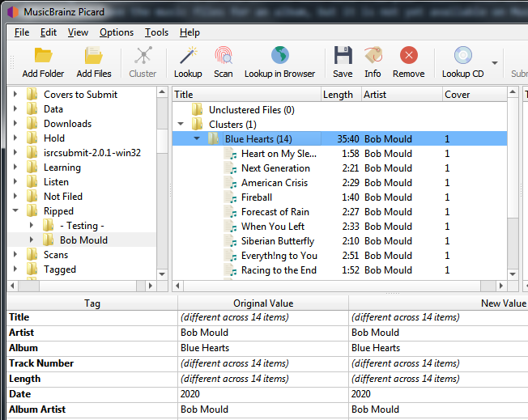Click cluster list scroll right arrow

501,286
